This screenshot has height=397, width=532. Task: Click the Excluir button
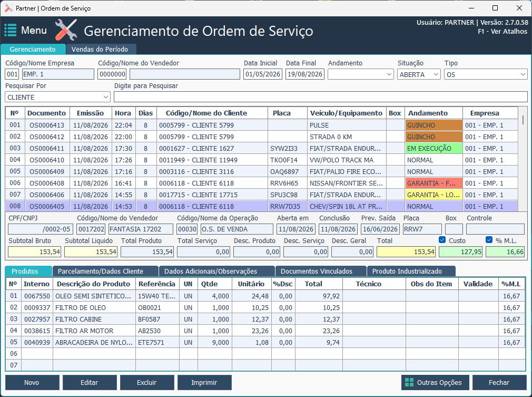147,382
